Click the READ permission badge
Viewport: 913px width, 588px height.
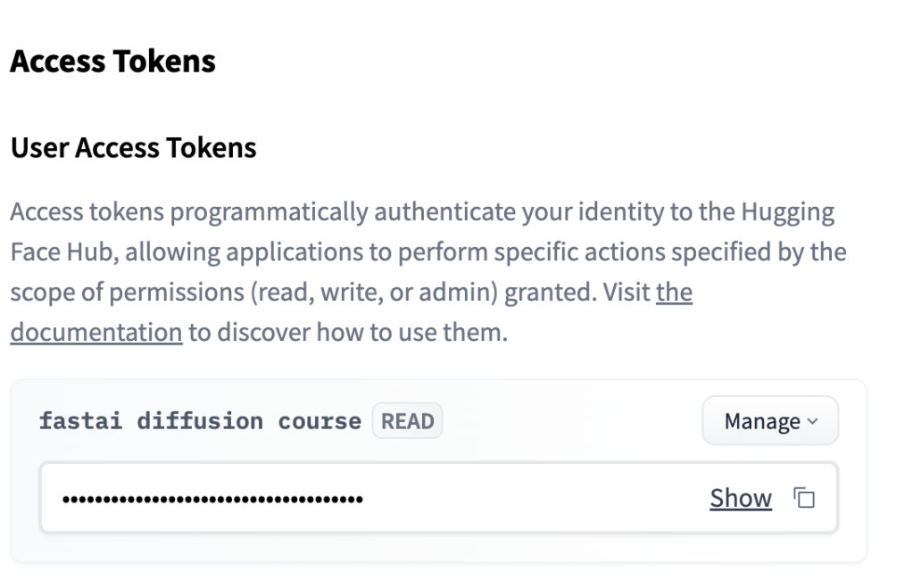[407, 421]
